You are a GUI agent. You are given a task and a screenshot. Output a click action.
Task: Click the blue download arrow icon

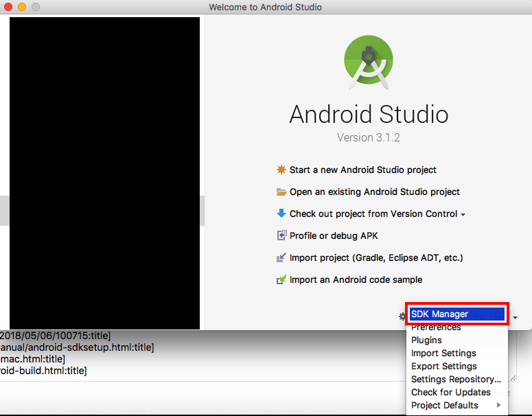click(x=281, y=213)
